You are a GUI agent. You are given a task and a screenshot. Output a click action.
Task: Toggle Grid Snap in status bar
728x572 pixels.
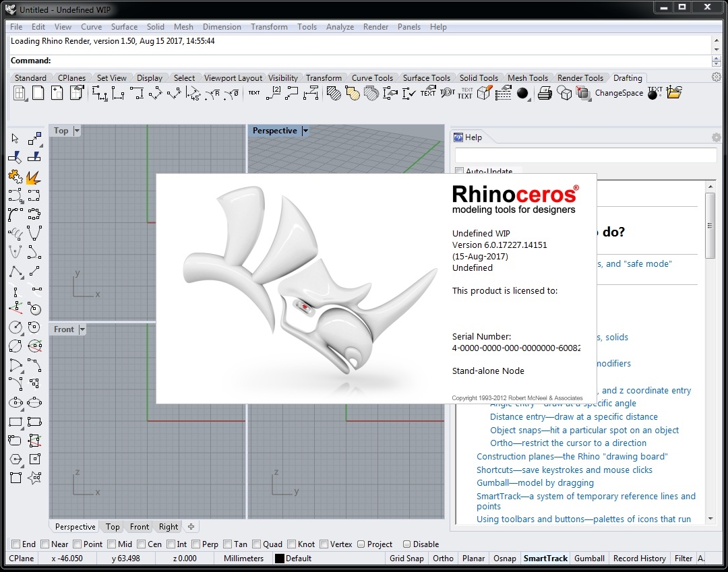click(406, 559)
